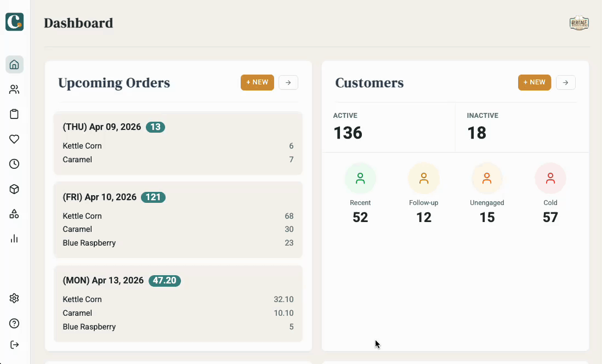
Task: Select the Recent customers segment icon
Action: pyautogui.click(x=360, y=179)
